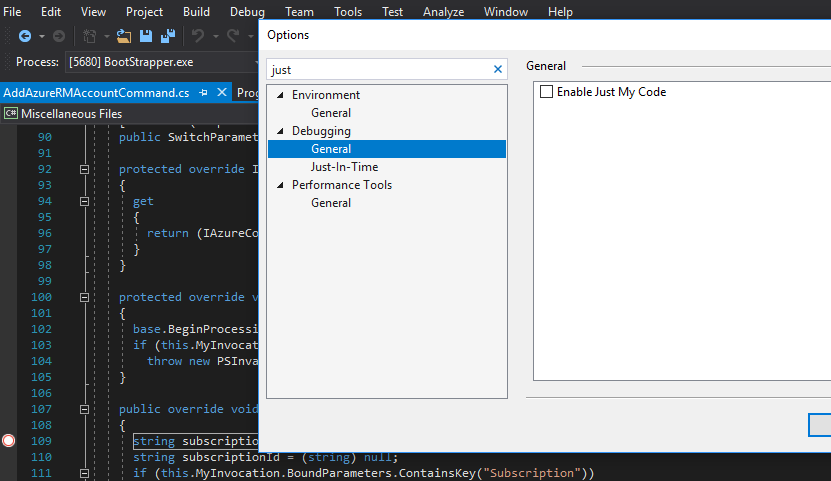Click the Navigate Backward arrow icon
Image resolution: width=831 pixels, height=481 pixels.
(25, 36)
